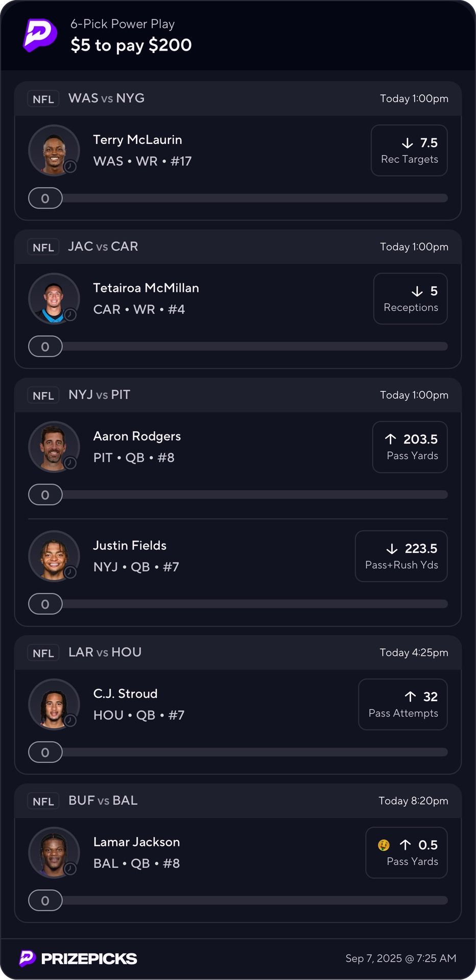Click Terry McLaurin's clock status icon

(x=70, y=166)
